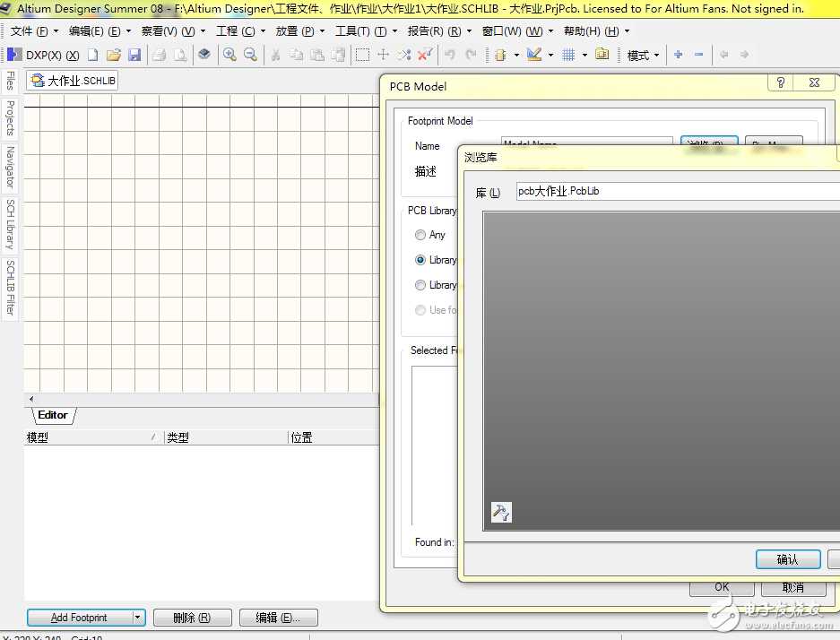Select objects inside area dashed rectangle icon
Screen dimensions: 840x640
pos(363,55)
